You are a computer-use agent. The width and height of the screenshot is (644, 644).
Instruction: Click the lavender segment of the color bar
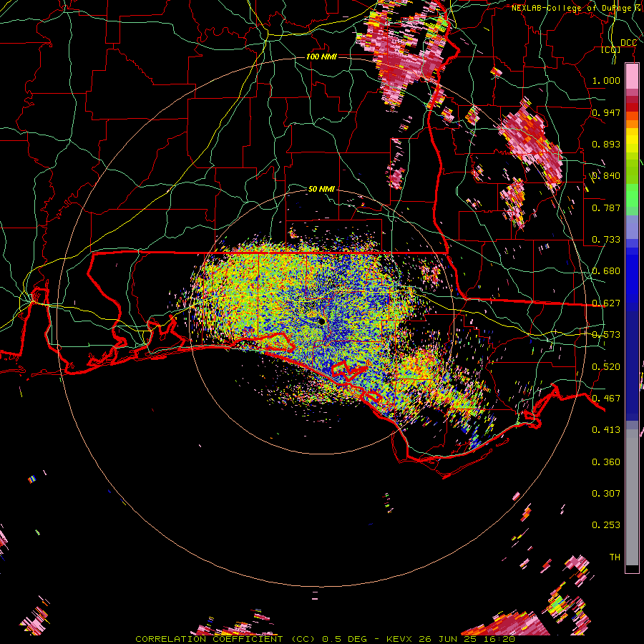632,227
